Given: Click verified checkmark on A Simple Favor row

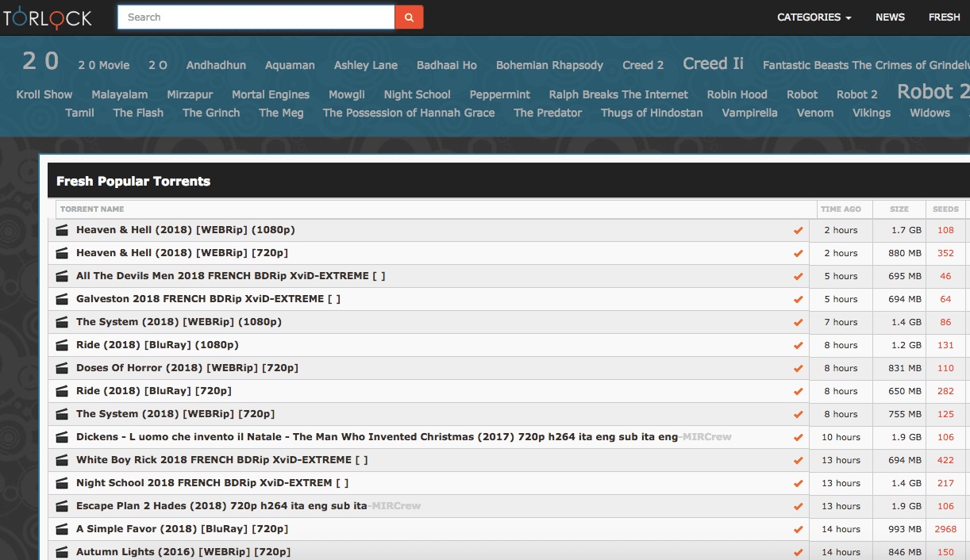Looking at the screenshot, I should [x=799, y=530].
